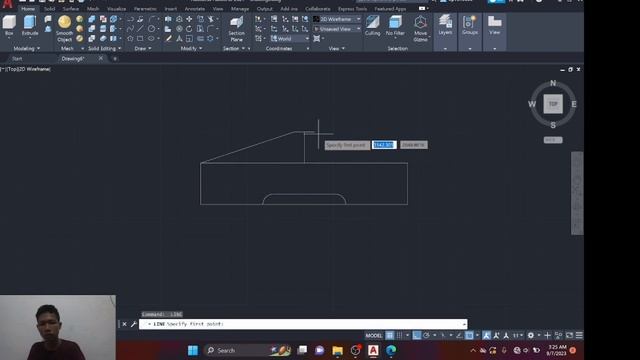Open the Section Plane tool
This screenshot has height=360, width=640.
click(x=236, y=29)
